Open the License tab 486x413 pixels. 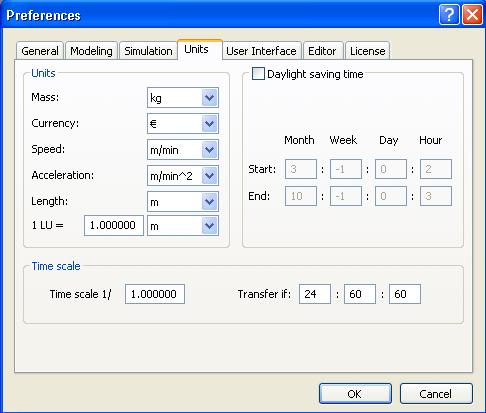click(x=368, y=51)
